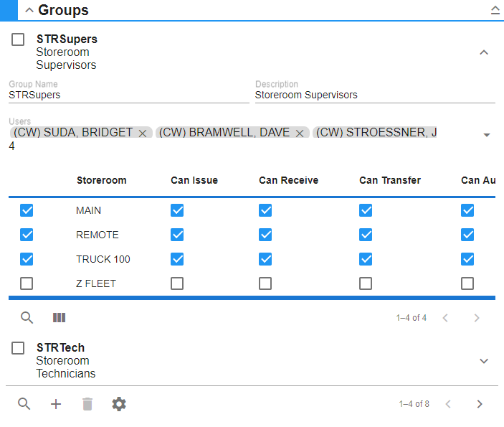
Task: Select the STRSupers group checkbox
Action: point(18,40)
